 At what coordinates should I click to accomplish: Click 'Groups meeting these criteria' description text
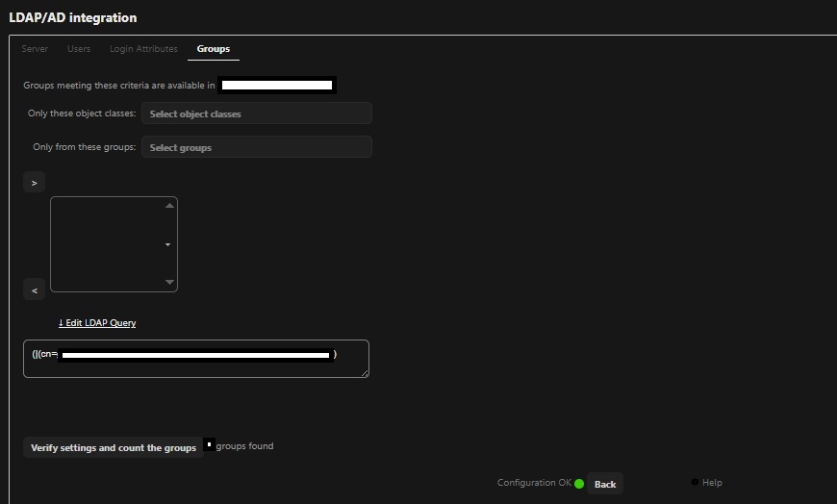(119, 85)
